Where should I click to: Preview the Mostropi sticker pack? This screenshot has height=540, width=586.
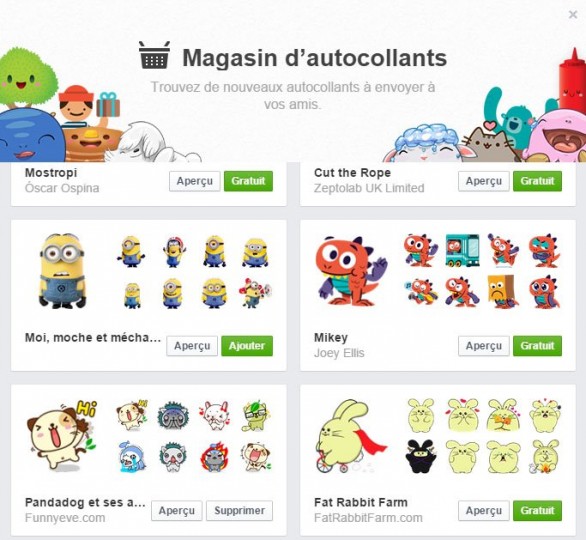coord(195,181)
